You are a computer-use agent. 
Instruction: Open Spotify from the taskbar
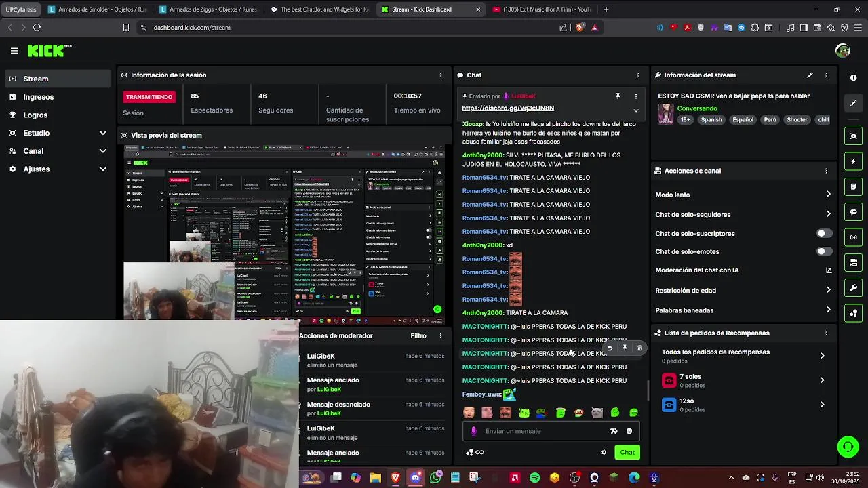534,478
